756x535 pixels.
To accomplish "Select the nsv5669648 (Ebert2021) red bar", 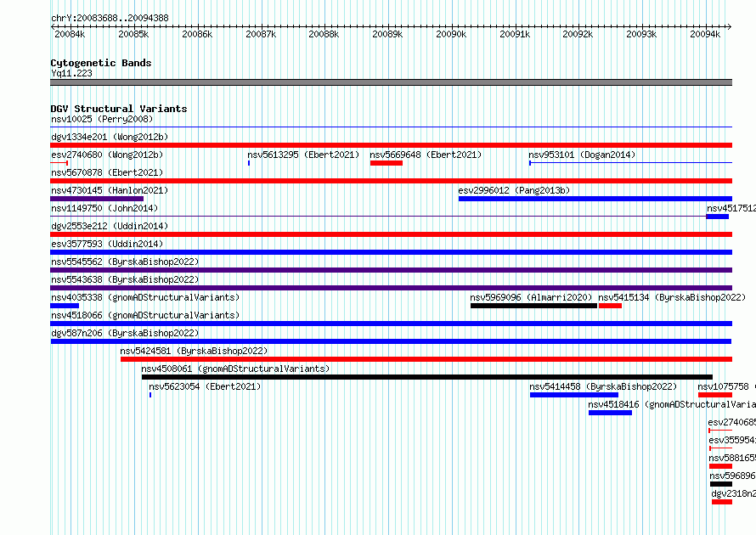I will (386, 163).
